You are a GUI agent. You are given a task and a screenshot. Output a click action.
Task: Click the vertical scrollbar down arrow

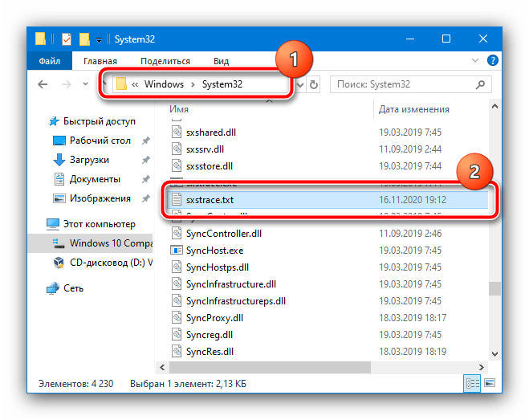pyautogui.click(x=494, y=354)
